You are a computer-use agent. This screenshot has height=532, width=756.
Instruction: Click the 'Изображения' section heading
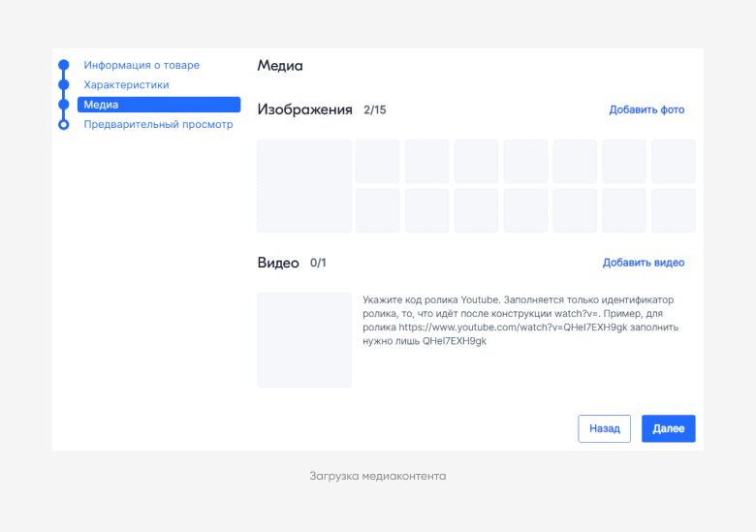pos(304,110)
